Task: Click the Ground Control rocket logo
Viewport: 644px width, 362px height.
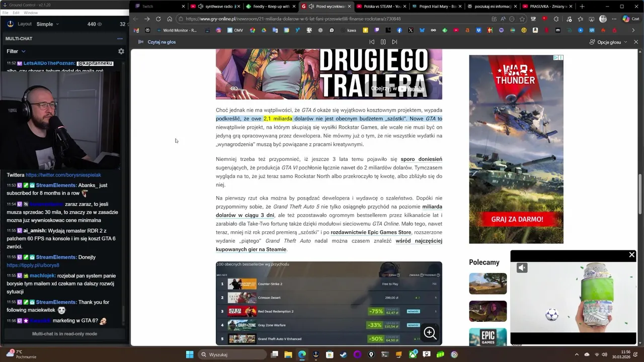Action: click(x=10, y=24)
